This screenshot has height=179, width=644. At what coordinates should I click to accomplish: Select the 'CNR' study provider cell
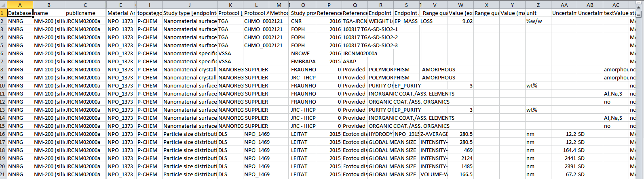tap(303, 21)
